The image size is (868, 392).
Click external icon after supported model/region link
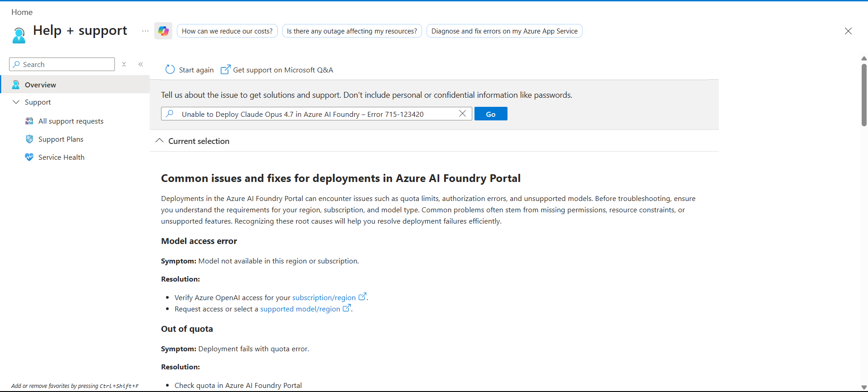pos(347,308)
